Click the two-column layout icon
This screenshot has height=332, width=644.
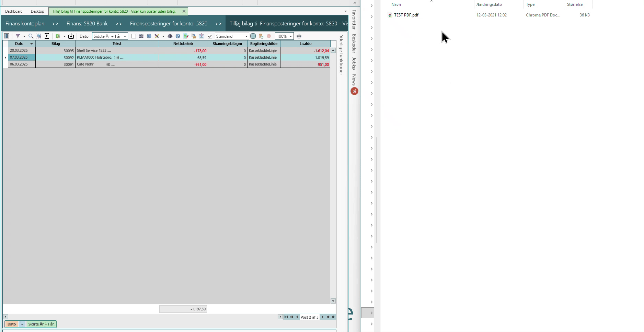[141, 36]
